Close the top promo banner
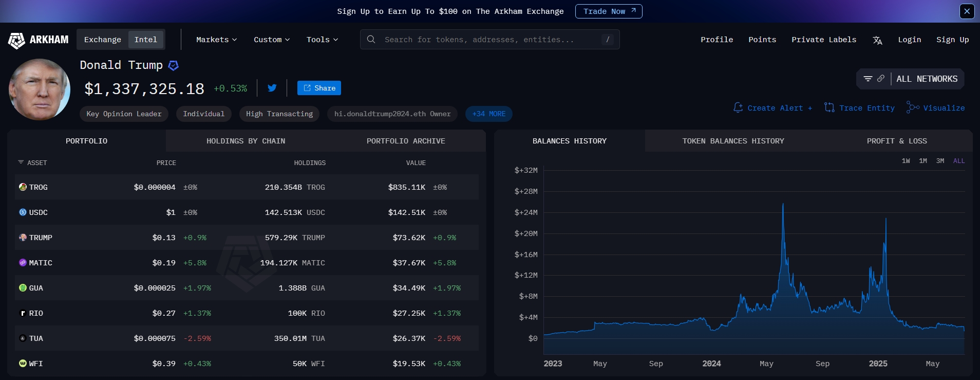Screen dimensions: 980x380 click(x=967, y=11)
